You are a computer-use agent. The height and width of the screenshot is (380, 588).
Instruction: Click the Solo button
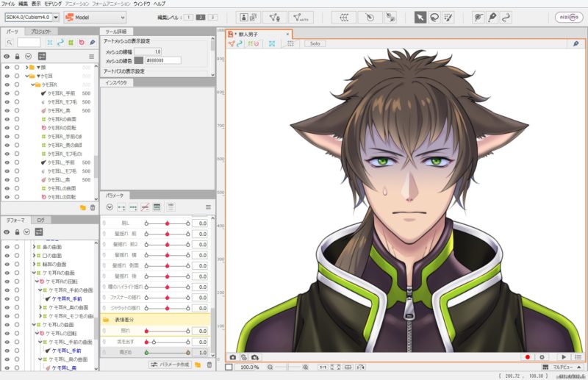315,43
